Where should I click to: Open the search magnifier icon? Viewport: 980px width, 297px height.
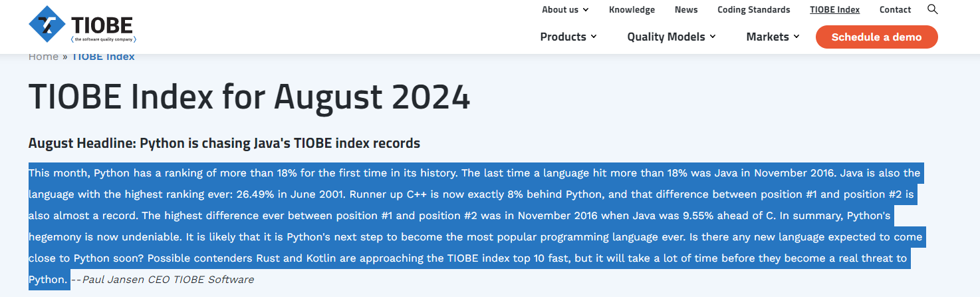tap(932, 9)
